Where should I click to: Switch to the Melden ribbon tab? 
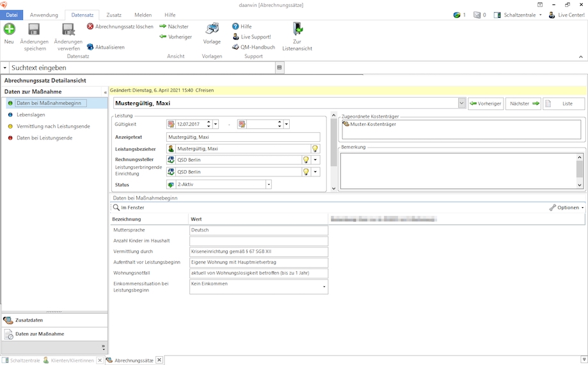[x=143, y=15]
